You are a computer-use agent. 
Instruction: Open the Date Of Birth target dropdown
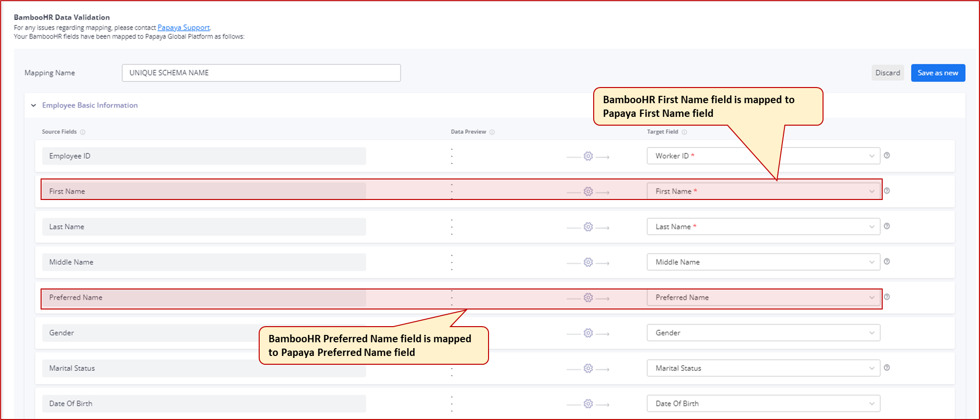(x=763, y=403)
